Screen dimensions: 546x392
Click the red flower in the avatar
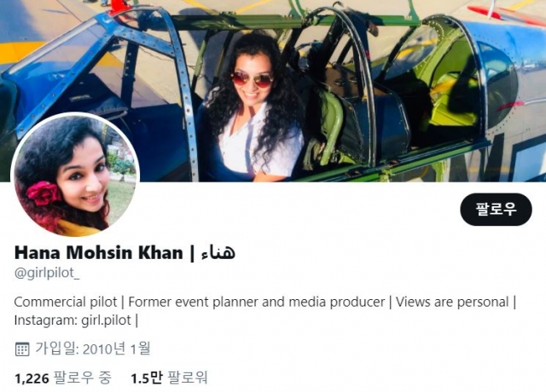(44, 193)
